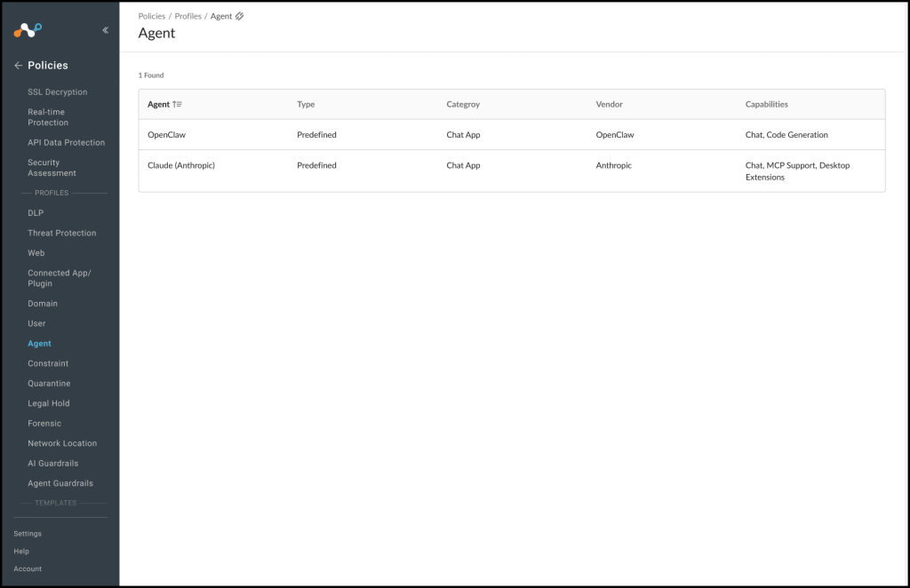Go back using Policies arrow icon

(x=18, y=66)
